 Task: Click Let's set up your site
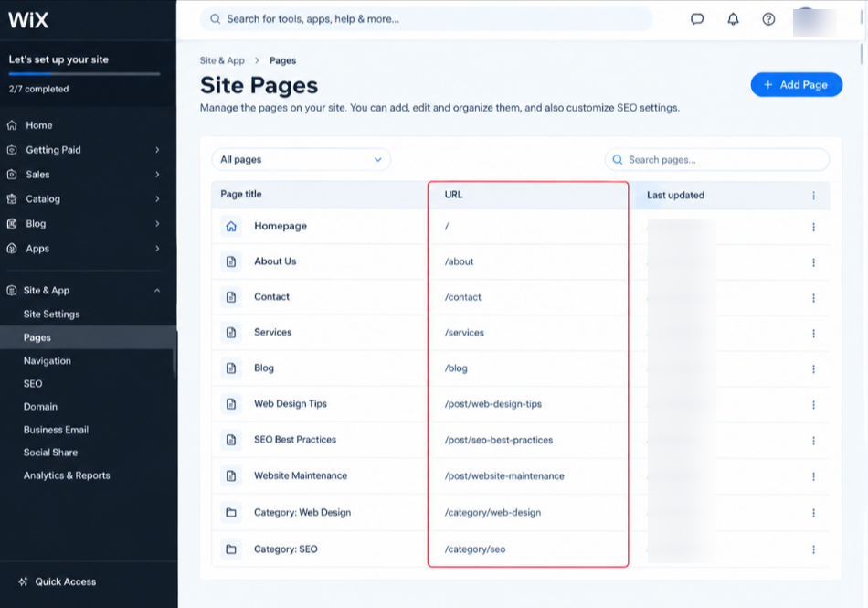58,59
